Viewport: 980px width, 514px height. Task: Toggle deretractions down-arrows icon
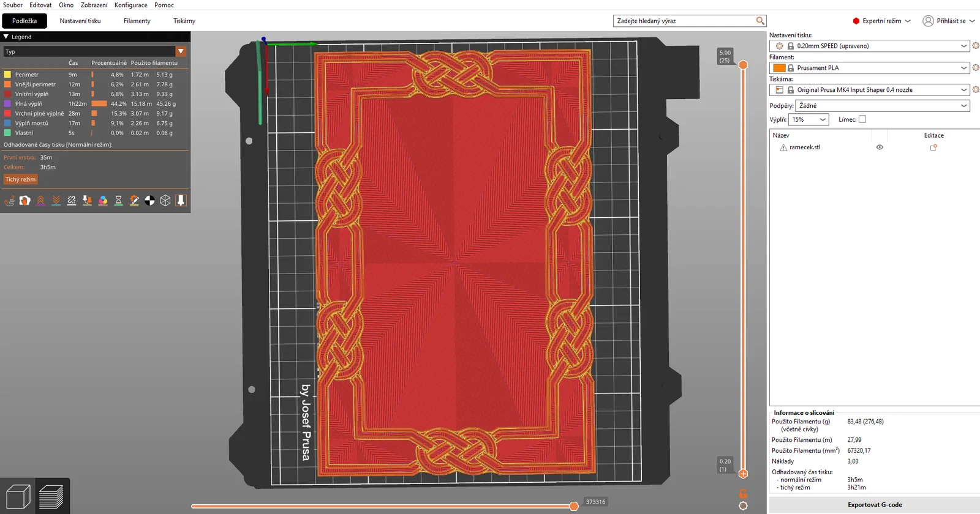[x=56, y=200]
